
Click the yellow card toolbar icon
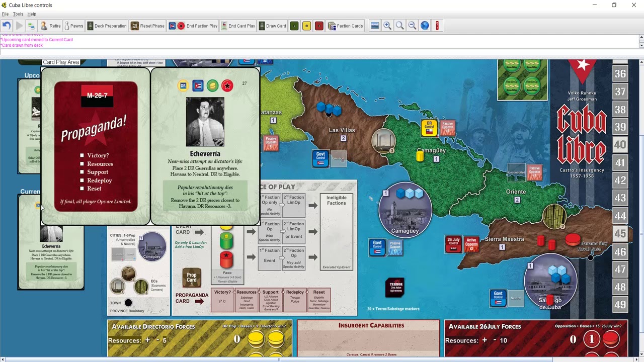(306, 26)
